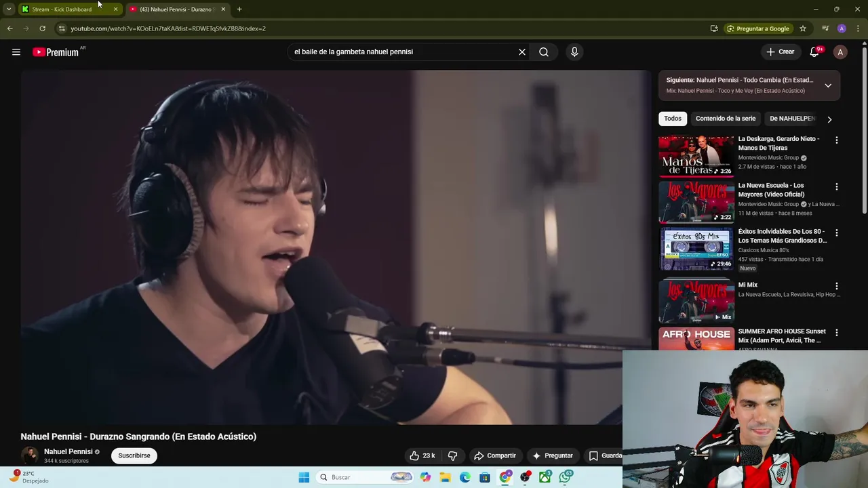Image resolution: width=868 pixels, height=488 pixels.
Task: Open Copilot from the taskbar
Action: pyautogui.click(x=425, y=477)
